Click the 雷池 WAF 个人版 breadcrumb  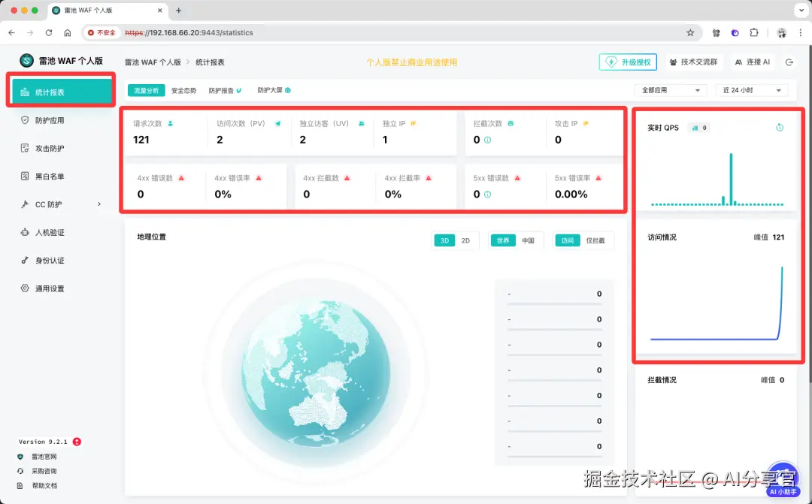click(x=153, y=62)
